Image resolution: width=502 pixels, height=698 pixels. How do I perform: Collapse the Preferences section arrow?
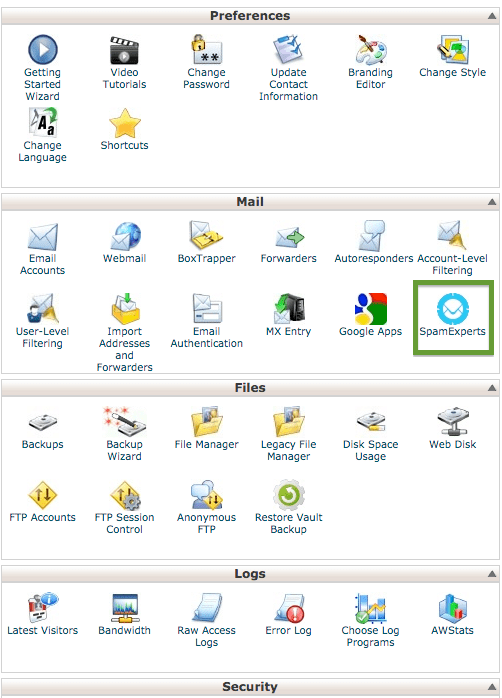click(492, 16)
